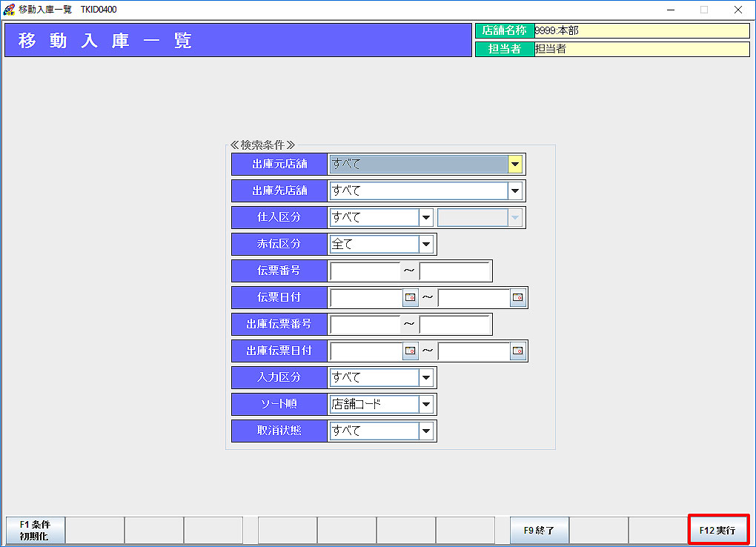Screen dimensions: 756x547
Task: Open the 赤伝区分 dropdown
Action: (x=425, y=245)
